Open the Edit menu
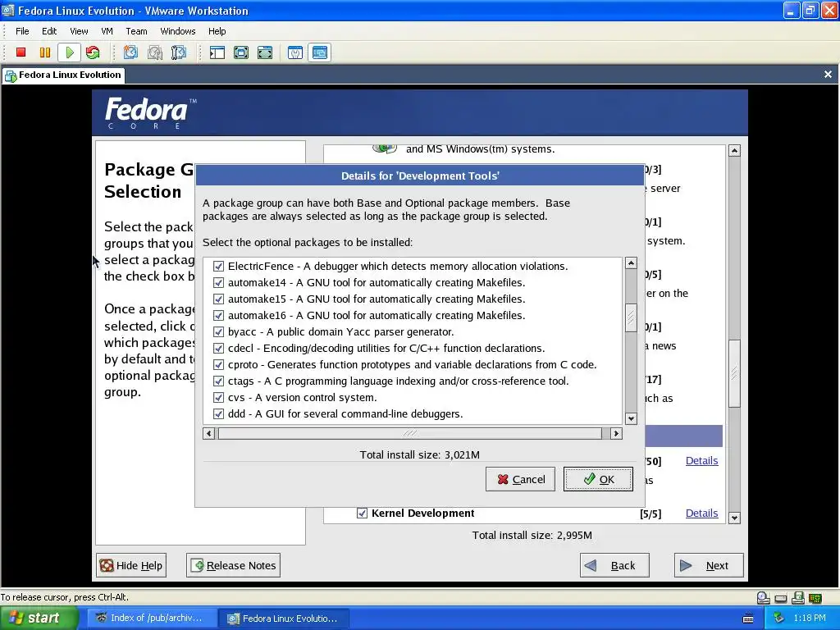Viewport: 840px width, 630px height. point(49,31)
